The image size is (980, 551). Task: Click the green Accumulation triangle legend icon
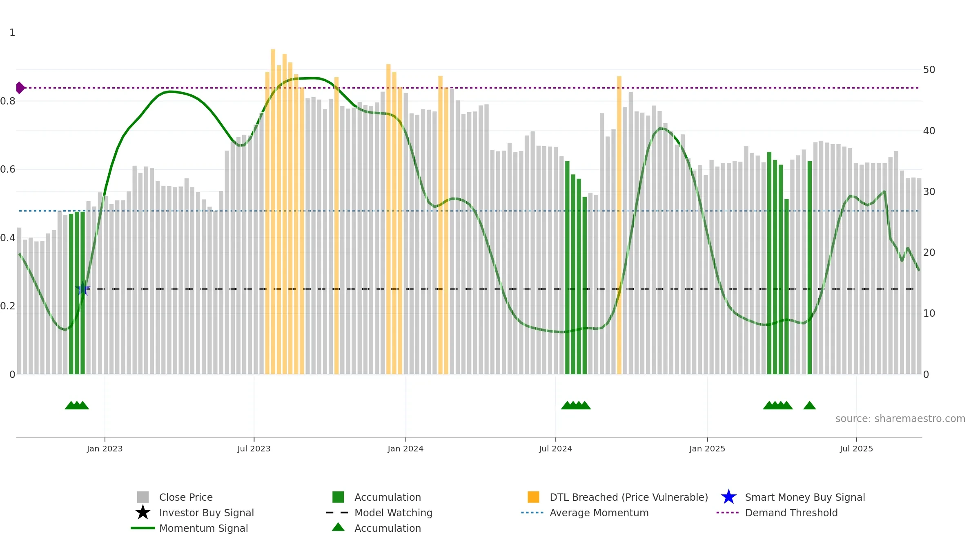coord(338,527)
